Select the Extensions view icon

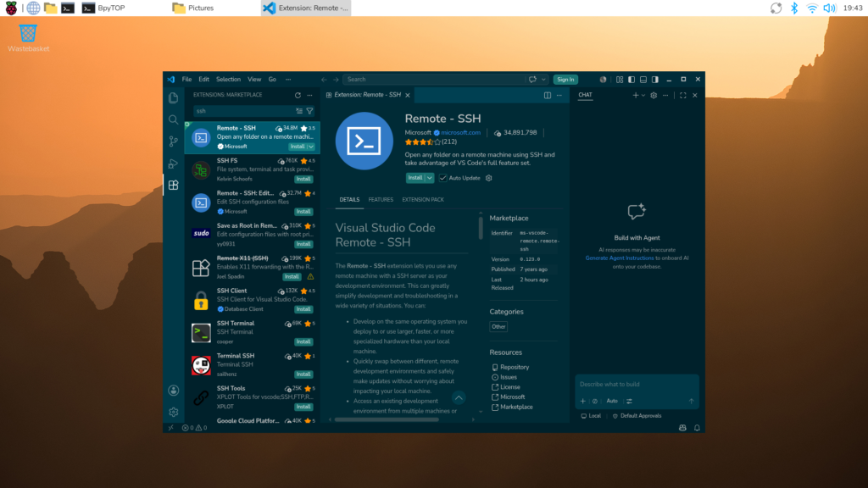click(173, 185)
